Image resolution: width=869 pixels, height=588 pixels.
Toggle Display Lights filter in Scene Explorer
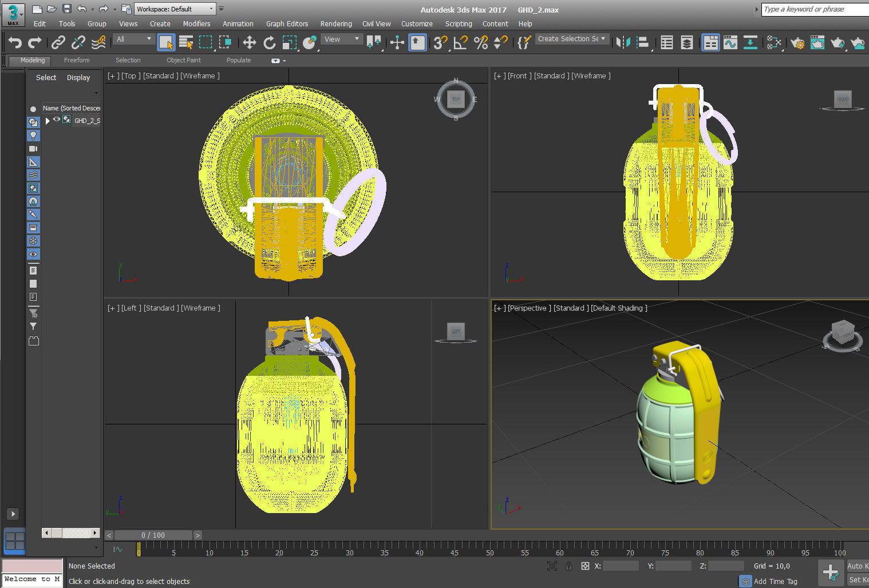click(33, 136)
